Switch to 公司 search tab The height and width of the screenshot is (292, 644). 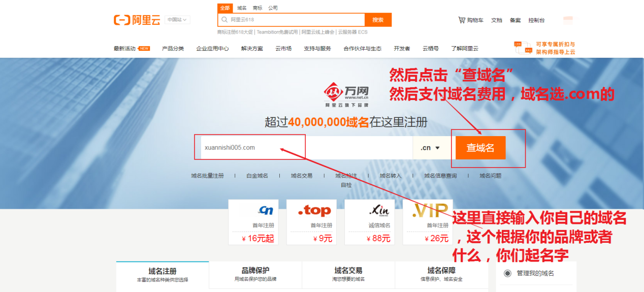pyautogui.click(x=273, y=8)
